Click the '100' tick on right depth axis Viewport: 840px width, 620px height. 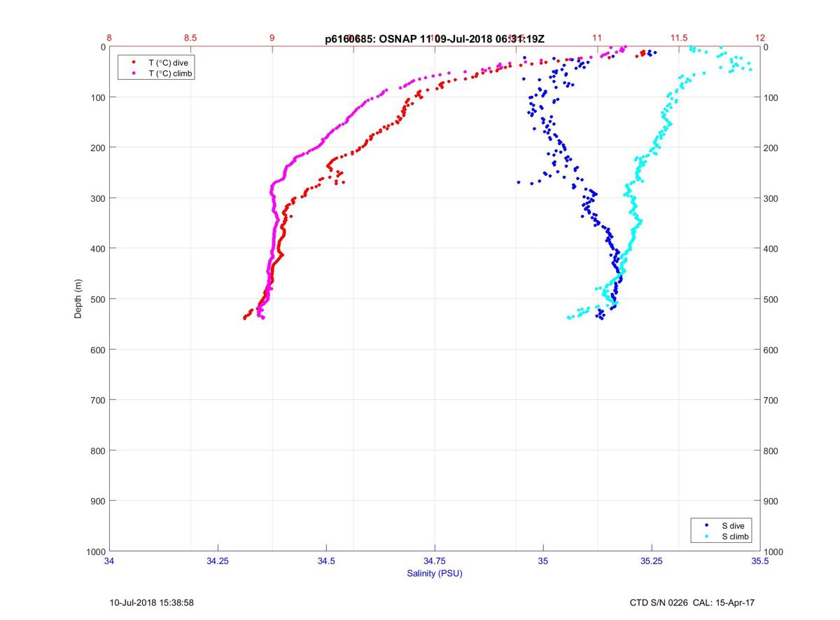pyautogui.click(x=771, y=97)
